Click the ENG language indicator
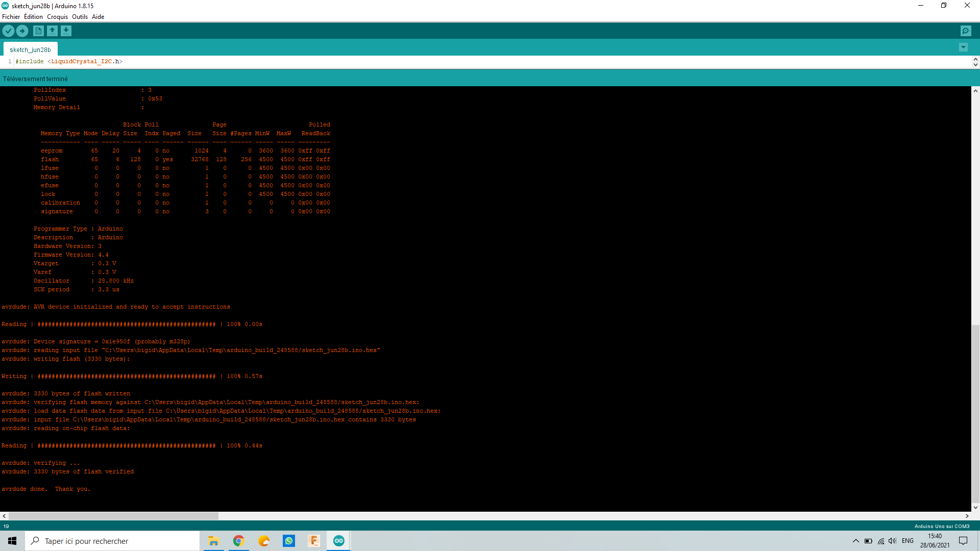 pyautogui.click(x=908, y=541)
